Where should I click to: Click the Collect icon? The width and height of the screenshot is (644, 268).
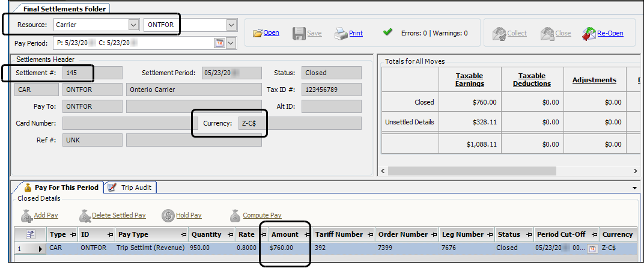pyautogui.click(x=499, y=33)
